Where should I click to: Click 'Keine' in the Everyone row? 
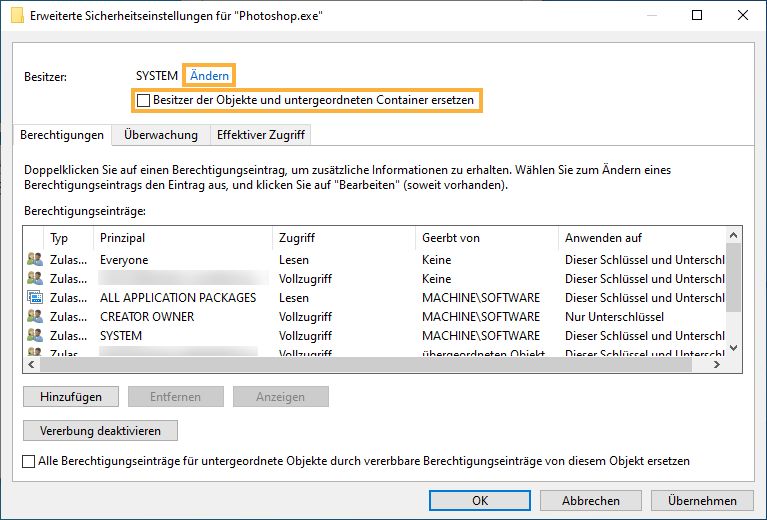pyautogui.click(x=436, y=260)
